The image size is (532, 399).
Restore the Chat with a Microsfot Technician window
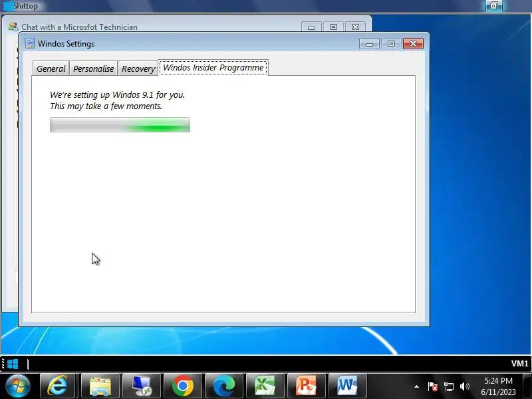(x=333, y=27)
